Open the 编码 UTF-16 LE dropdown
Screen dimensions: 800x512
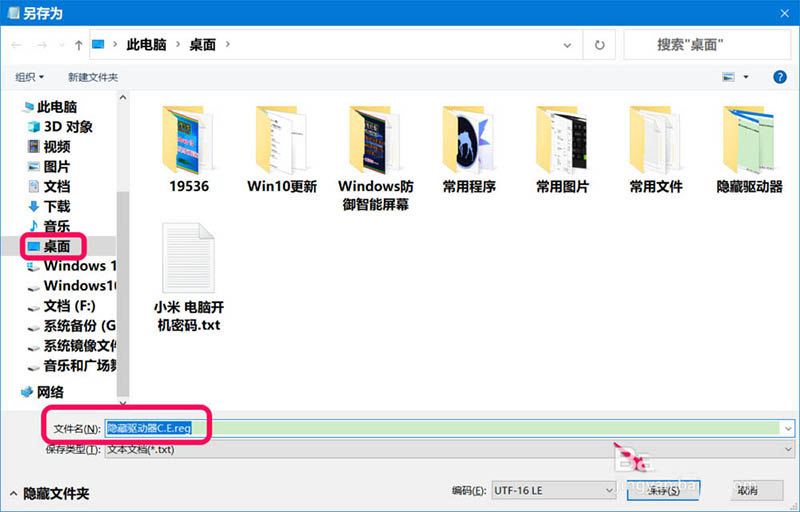coord(554,491)
